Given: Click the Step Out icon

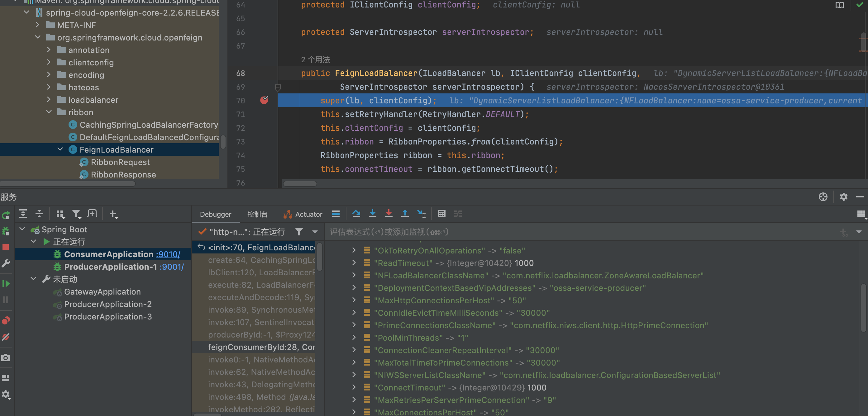Looking at the screenshot, I should pos(405,214).
